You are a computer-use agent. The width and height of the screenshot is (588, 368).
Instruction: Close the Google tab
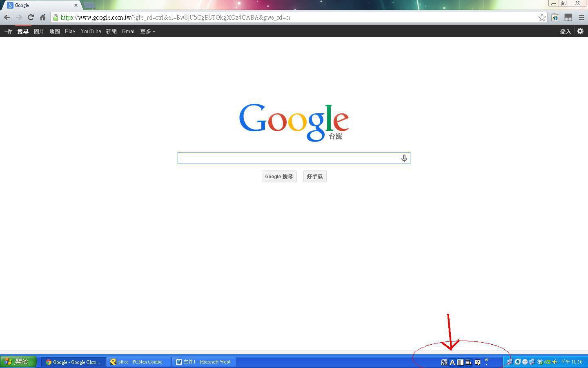76,5
